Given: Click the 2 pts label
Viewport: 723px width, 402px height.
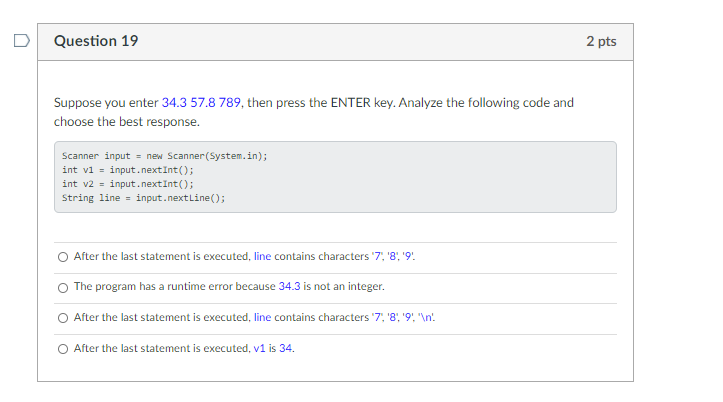Looking at the screenshot, I should pyautogui.click(x=601, y=41).
